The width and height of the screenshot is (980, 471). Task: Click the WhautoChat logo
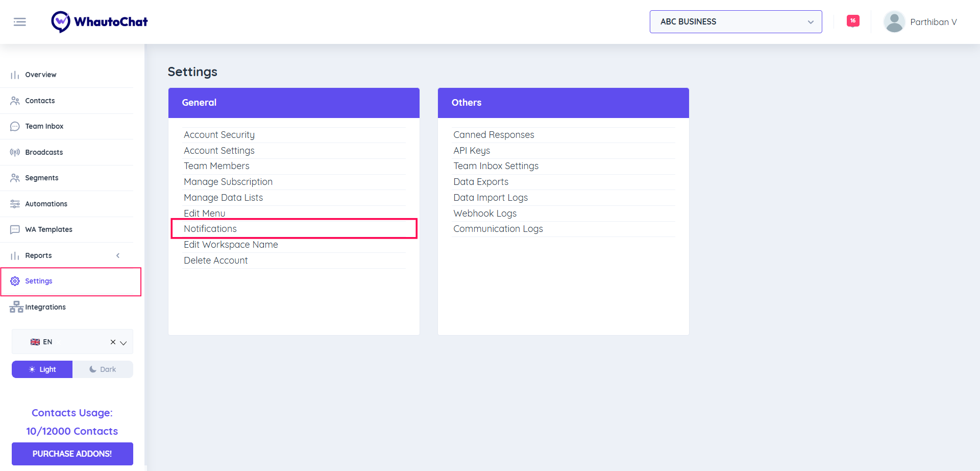click(100, 22)
